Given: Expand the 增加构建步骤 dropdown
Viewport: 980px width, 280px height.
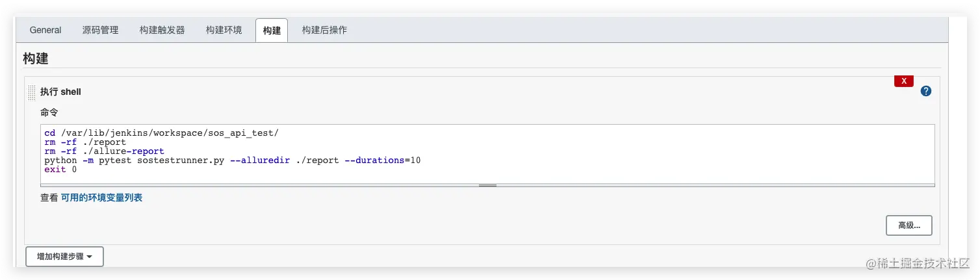Looking at the screenshot, I should click(64, 257).
